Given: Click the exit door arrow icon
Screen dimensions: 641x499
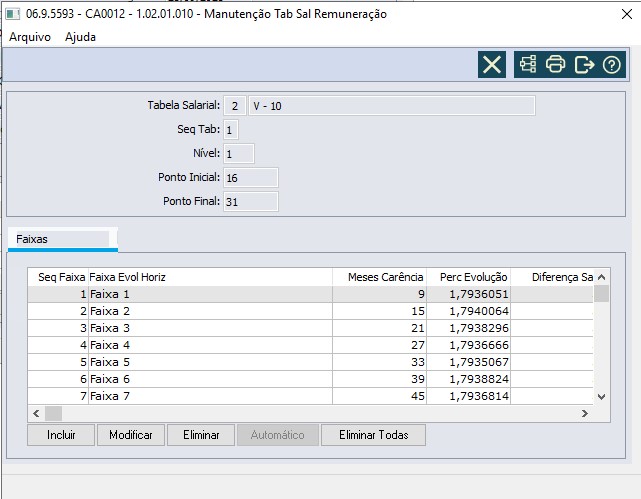Looking at the screenshot, I should [584, 65].
